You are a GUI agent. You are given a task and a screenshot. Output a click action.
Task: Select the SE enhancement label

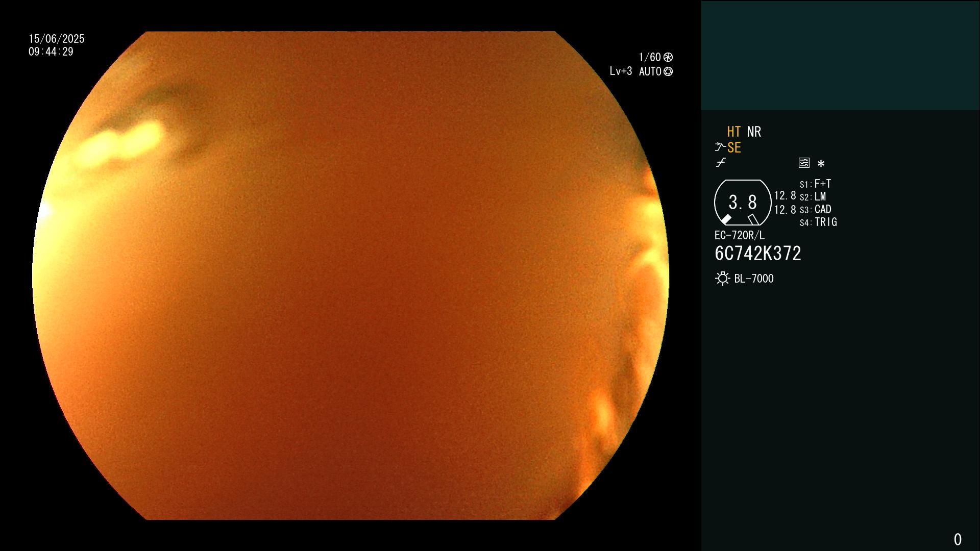pos(734,148)
